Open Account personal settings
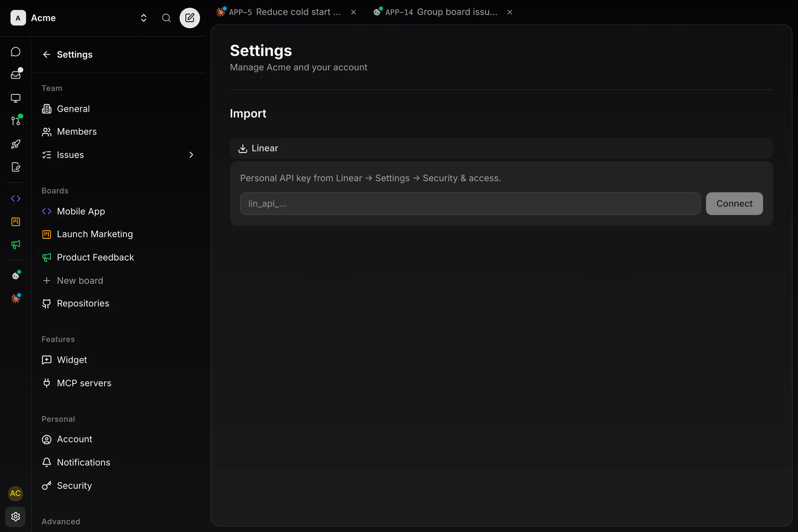This screenshot has width=798, height=532. [x=118, y=439]
